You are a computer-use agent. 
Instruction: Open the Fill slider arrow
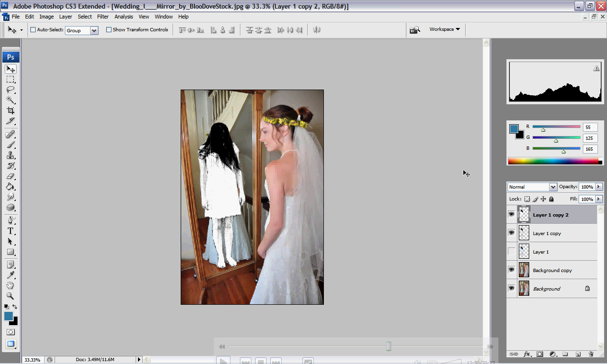[599, 200]
